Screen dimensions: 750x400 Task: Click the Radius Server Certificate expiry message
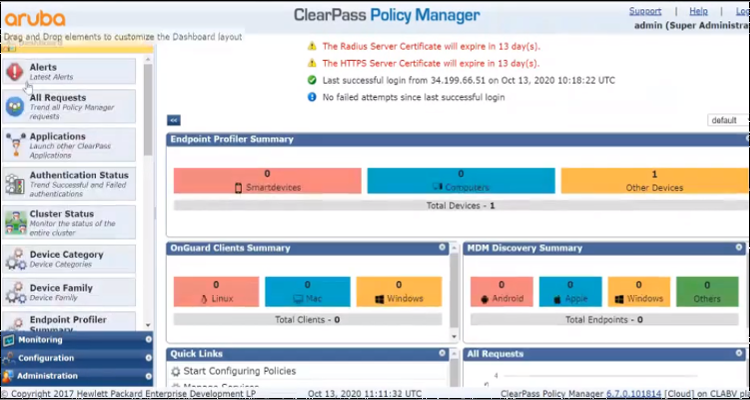(x=431, y=46)
